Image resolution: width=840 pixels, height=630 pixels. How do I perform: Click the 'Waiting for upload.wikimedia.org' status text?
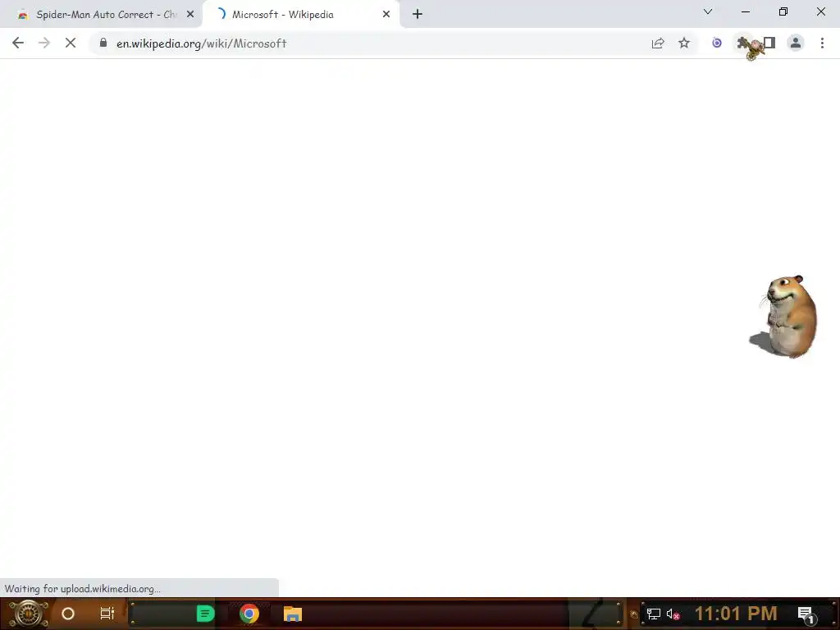point(83,589)
